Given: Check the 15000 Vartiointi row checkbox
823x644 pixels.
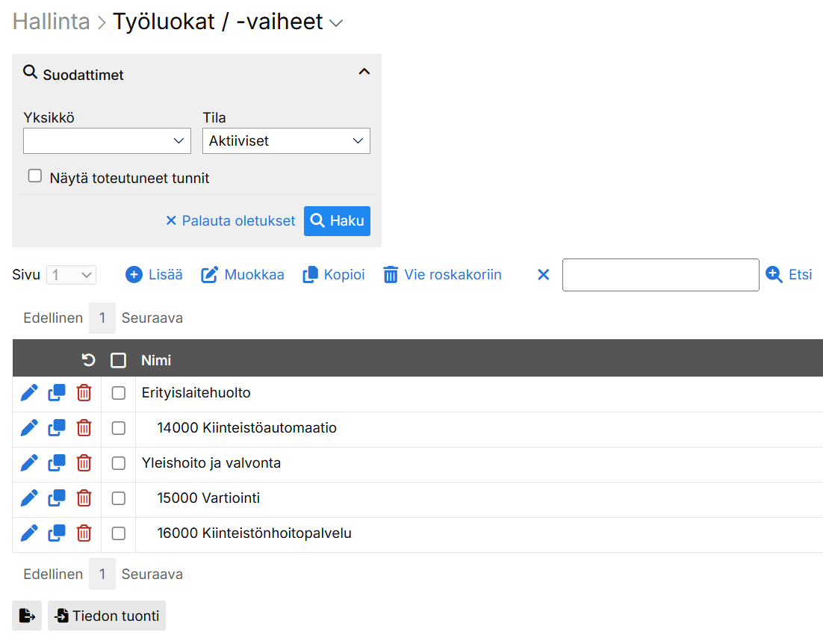Looking at the screenshot, I should (x=119, y=498).
